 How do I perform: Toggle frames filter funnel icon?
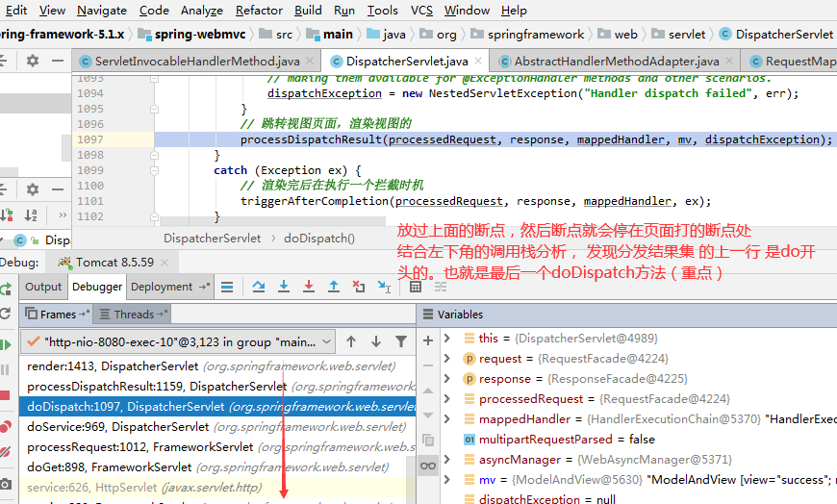coord(401,341)
